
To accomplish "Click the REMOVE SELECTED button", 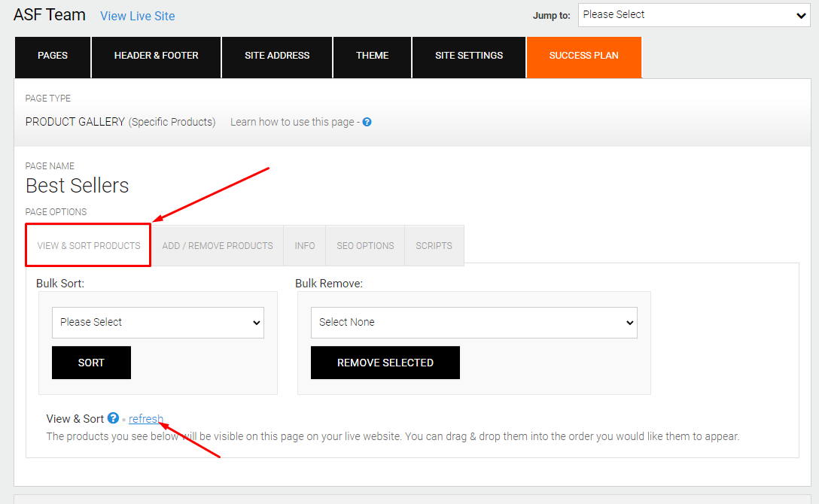I will pos(385,363).
